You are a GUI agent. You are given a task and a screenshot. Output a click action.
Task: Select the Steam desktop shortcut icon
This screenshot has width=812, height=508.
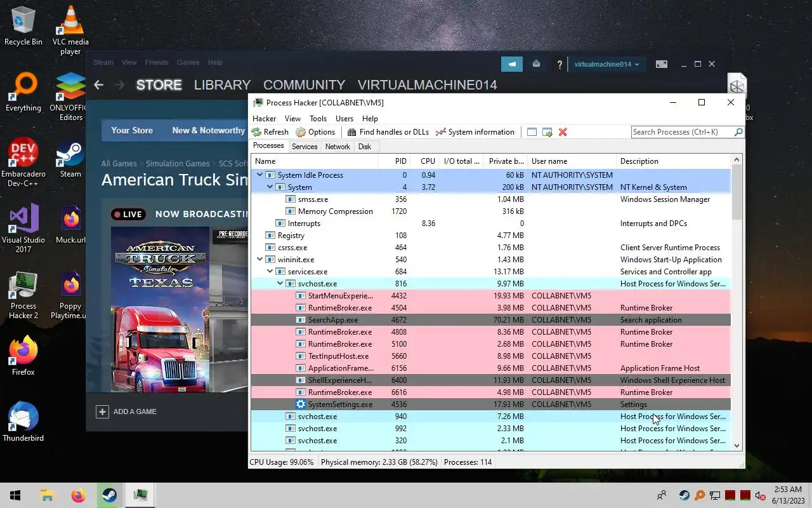(x=70, y=158)
